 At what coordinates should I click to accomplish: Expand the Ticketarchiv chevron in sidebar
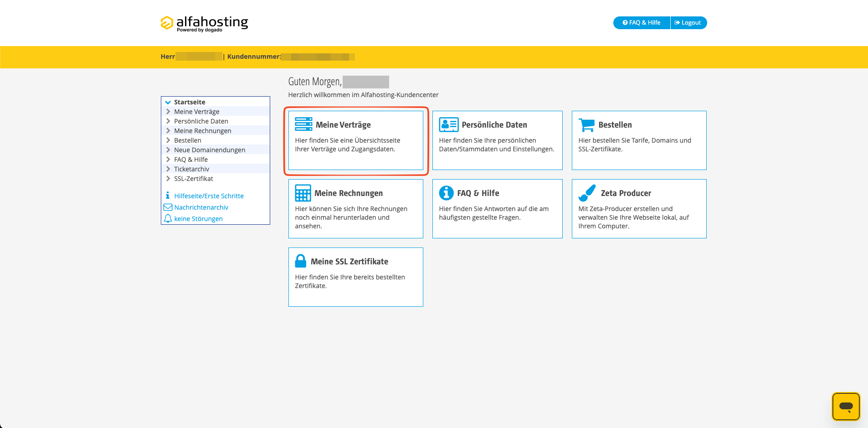point(168,169)
